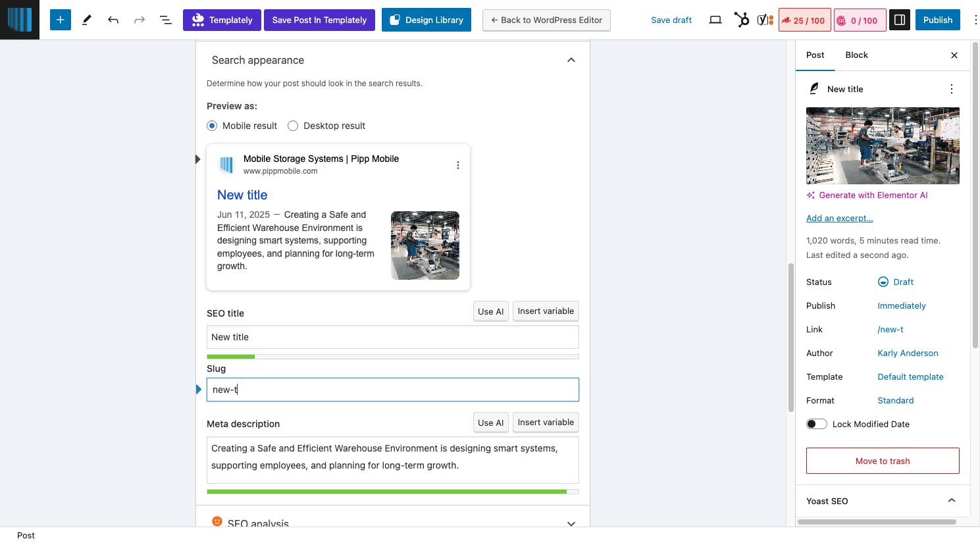Select the Desktop result radio button
The image size is (980, 543).
(x=293, y=126)
